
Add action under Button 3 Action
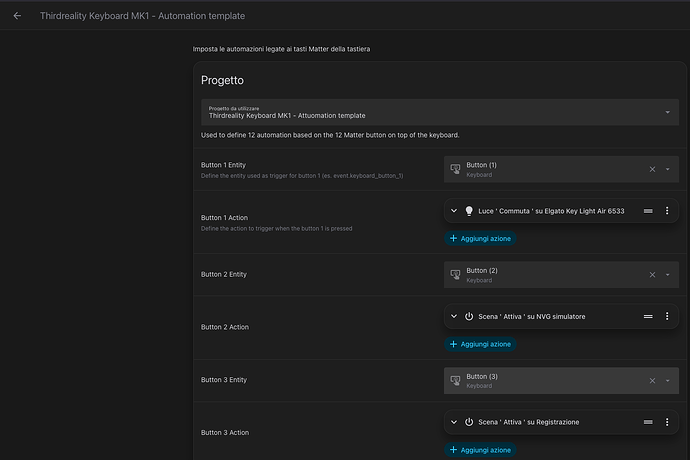(481, 450)
